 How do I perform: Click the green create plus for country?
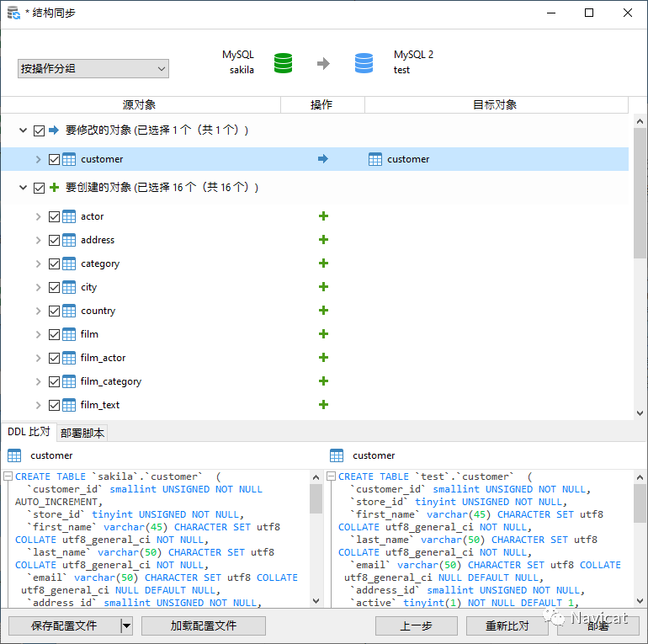[x=324, y=310]
